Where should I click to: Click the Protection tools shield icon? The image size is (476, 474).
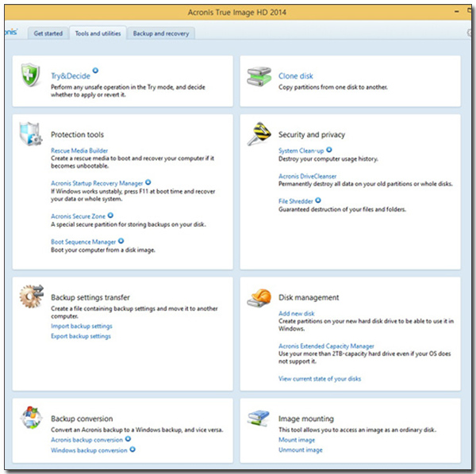[x=31, y=134]
